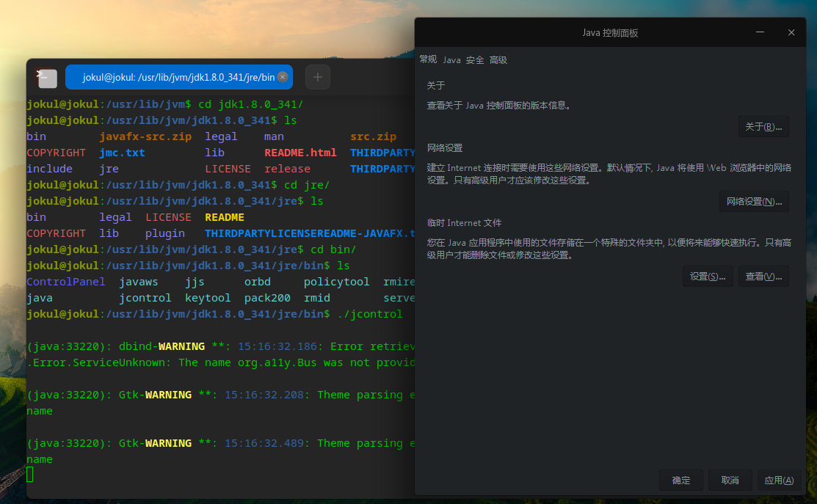Click 查看(V) to view cached files
This screenshot has width=817, height=504.
click(763, 276)
